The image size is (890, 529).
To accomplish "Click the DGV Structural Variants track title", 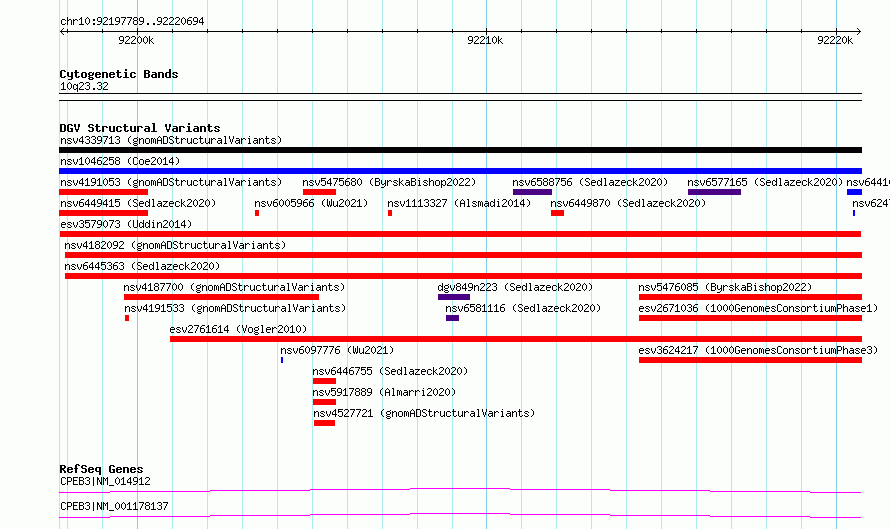I will click(140, 128).
